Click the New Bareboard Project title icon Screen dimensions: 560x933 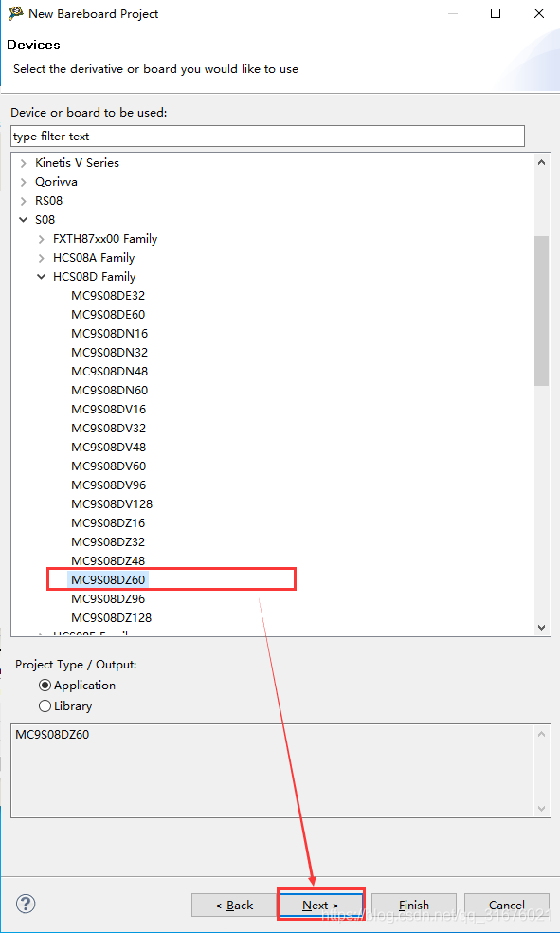(15, 13)
